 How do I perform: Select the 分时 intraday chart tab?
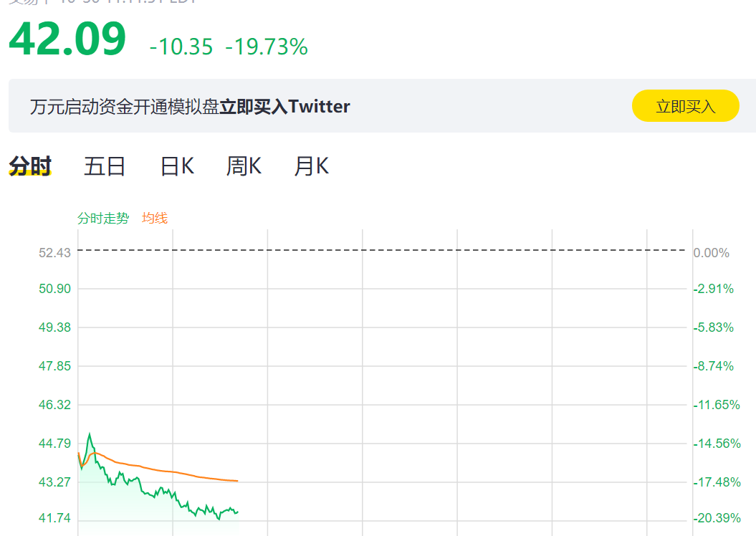coord(30,166)
